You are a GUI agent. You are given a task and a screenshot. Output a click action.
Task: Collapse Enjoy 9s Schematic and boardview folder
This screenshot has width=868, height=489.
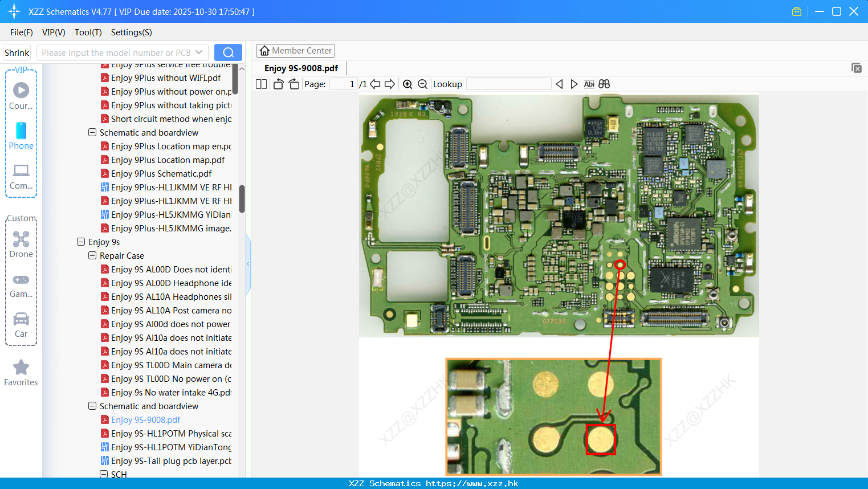click(x=92, y=406)
